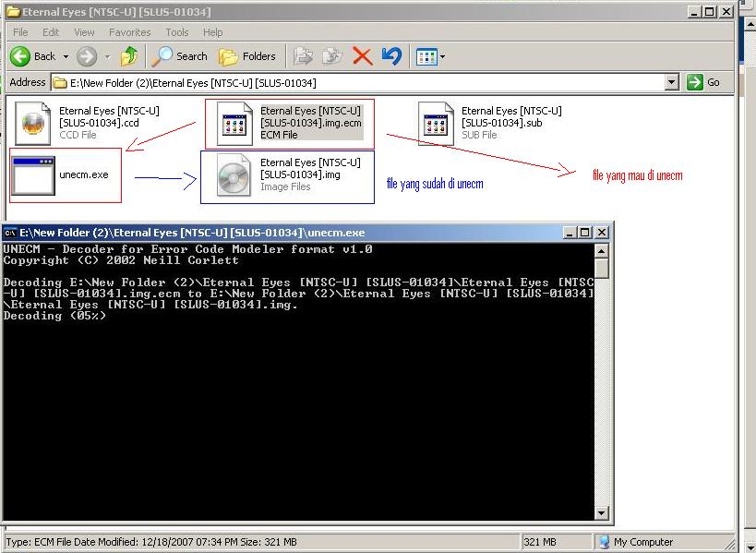Go up one folder level

(x=128, y=56)
